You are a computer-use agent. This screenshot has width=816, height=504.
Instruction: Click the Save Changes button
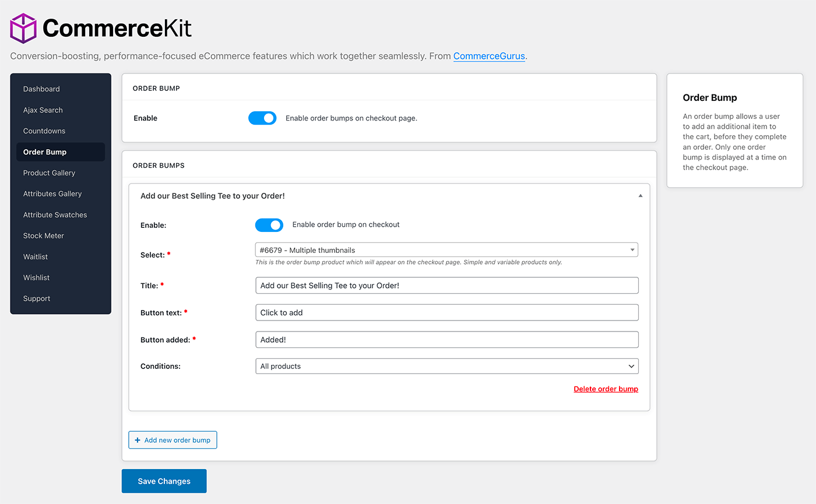click(164, 481)
